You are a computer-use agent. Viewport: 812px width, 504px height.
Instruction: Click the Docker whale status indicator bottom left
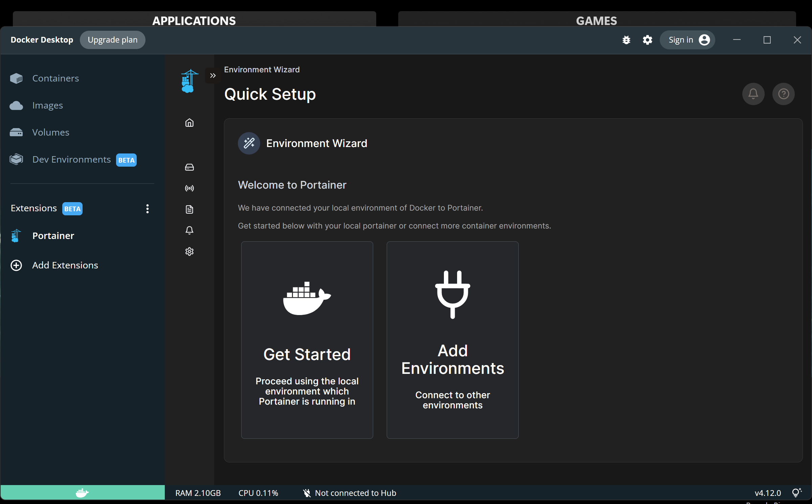[82, 493]
